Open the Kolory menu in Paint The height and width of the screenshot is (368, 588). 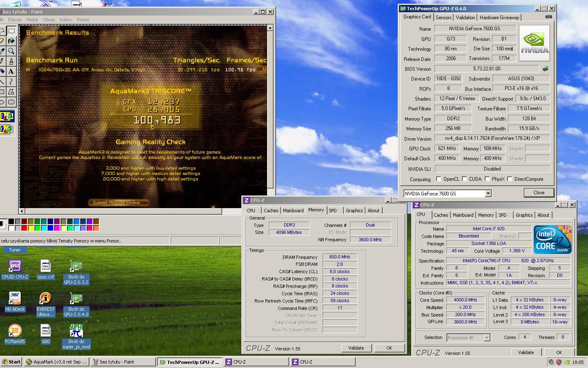pos(66,20)
